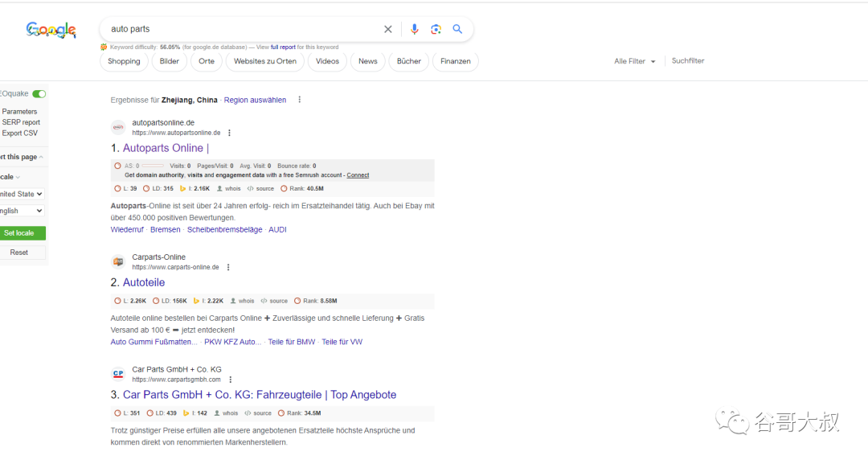Click the https://www.autopartsonline.de URL
868x460 pixels.
[x=176, y=133]
